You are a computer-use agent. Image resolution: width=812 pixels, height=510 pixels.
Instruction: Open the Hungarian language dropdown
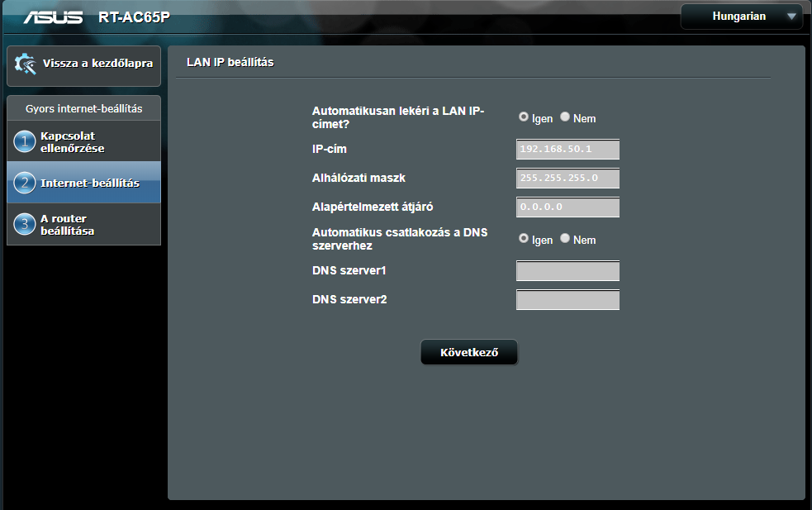point(741,17)
